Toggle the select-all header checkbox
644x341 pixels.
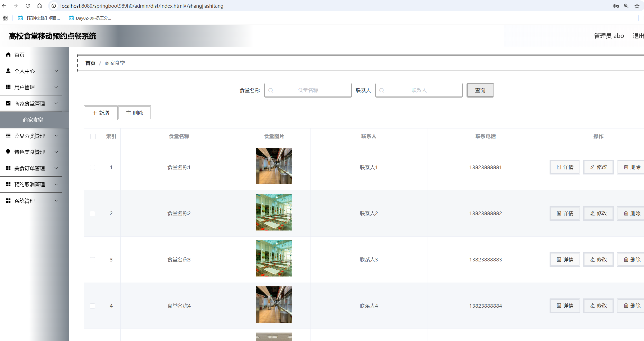pyautogui.click(x=93, y=136)
